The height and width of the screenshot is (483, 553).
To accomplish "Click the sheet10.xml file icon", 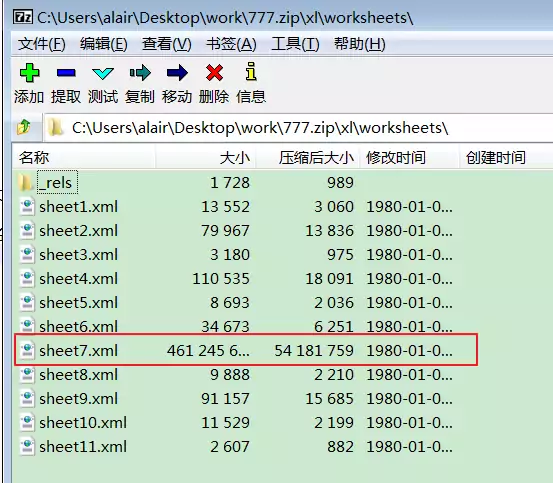I will (x=27, y=422).
